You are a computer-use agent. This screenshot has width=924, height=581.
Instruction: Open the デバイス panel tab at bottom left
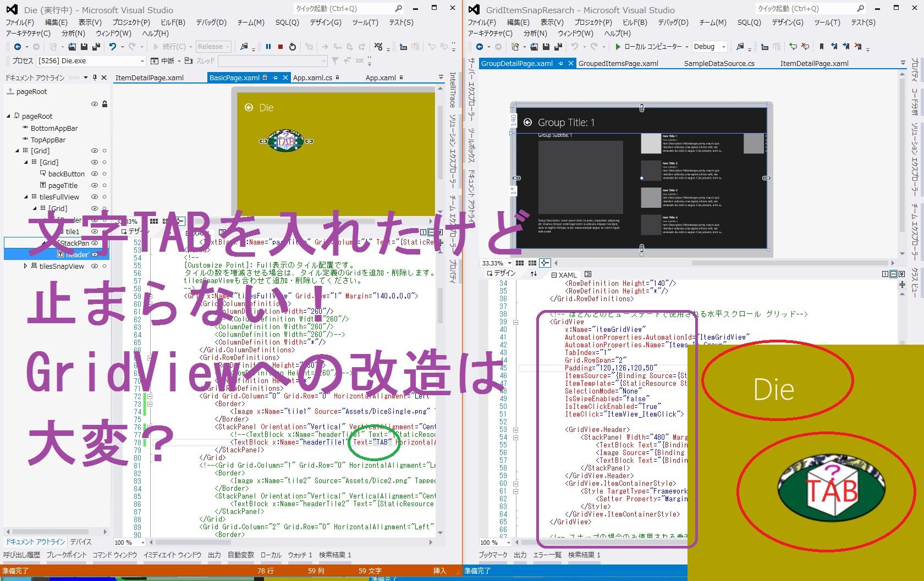coord(81,542)
